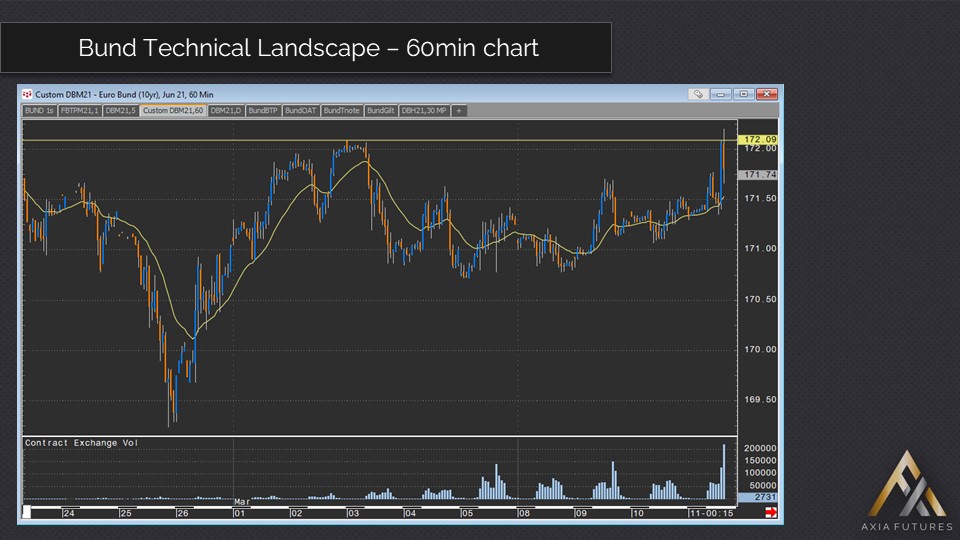Viewport: 960px width, 540px height.
Task: Select the DBM21,5 tab
Action: (x=121, y=111)
